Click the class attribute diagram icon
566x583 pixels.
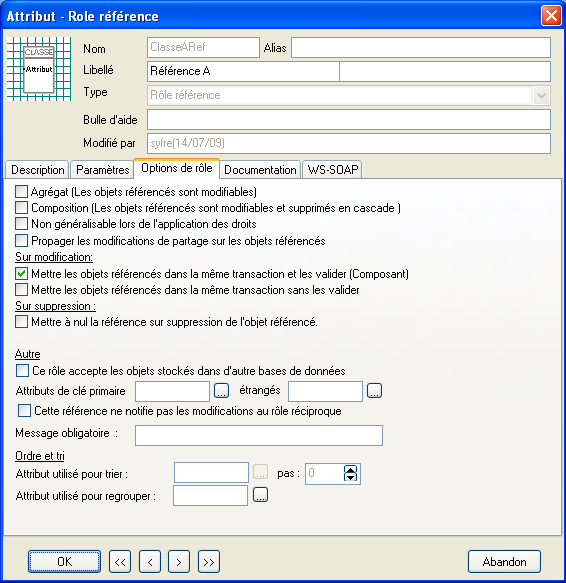[x=39, y=69]
